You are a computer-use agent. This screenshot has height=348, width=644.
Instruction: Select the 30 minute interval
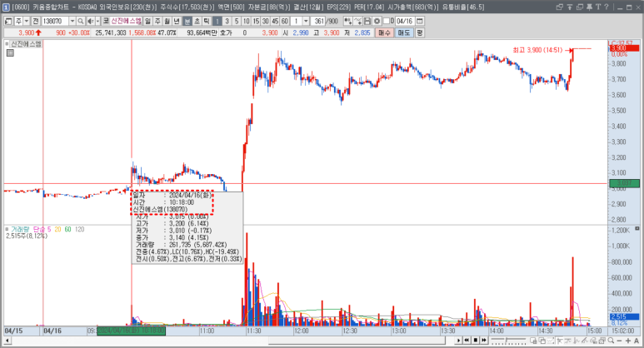[x=265, y=22]
